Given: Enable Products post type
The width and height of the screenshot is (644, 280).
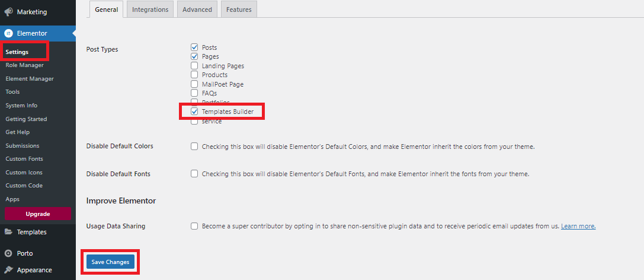Looking at the screenshot, I should (194, 75).
